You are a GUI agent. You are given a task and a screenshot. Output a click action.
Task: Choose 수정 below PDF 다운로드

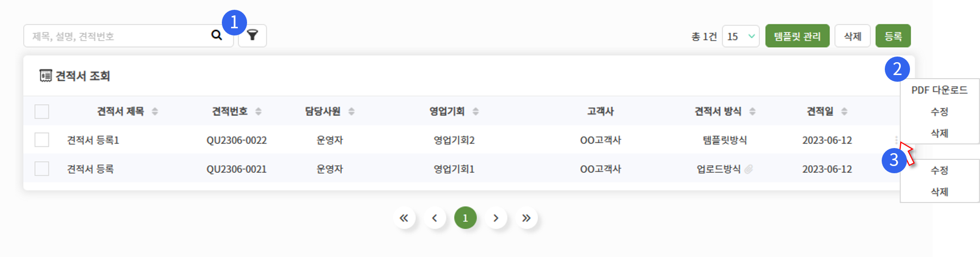[x=939, y=112]
